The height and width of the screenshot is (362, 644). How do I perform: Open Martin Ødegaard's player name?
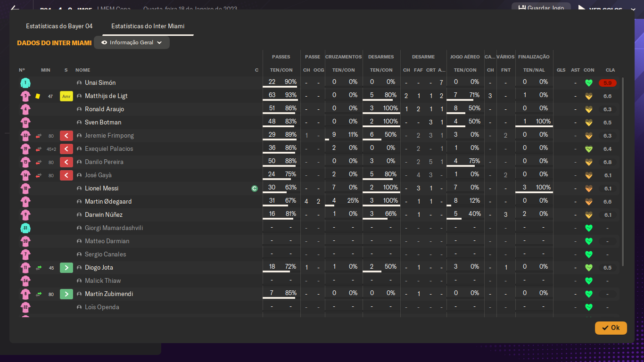click(108, 202)
